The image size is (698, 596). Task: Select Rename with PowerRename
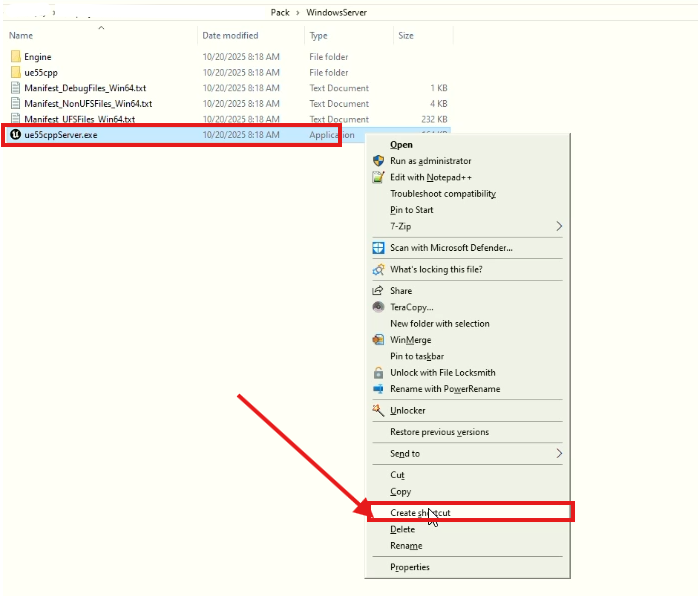445,389
